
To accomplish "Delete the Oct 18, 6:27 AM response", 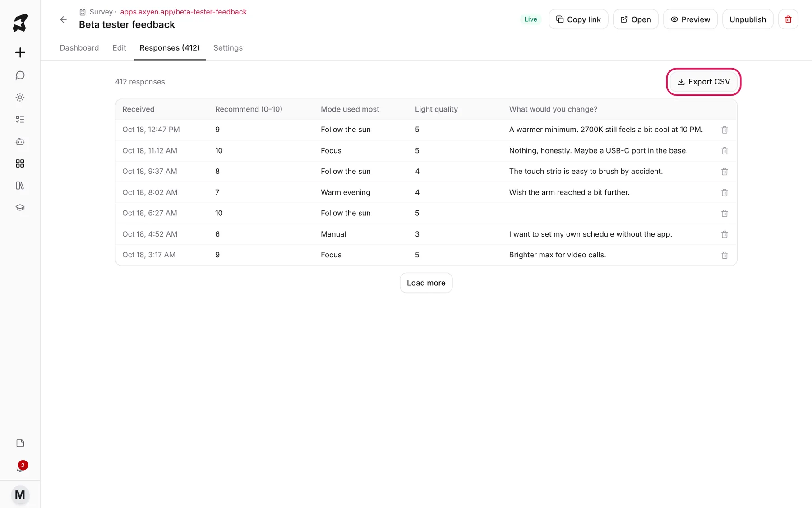I will point(724,213).
